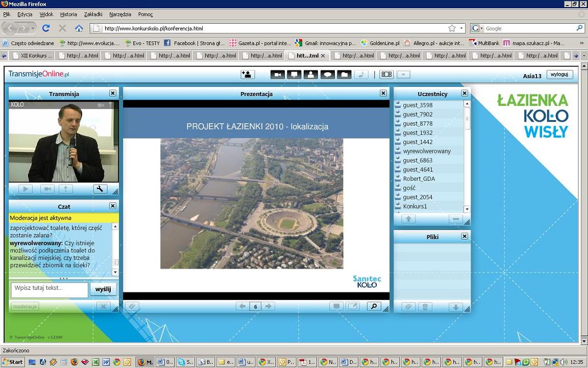Open the Edycja menu
The height and width of the screenshot is (368, 588).
(24, 14)
